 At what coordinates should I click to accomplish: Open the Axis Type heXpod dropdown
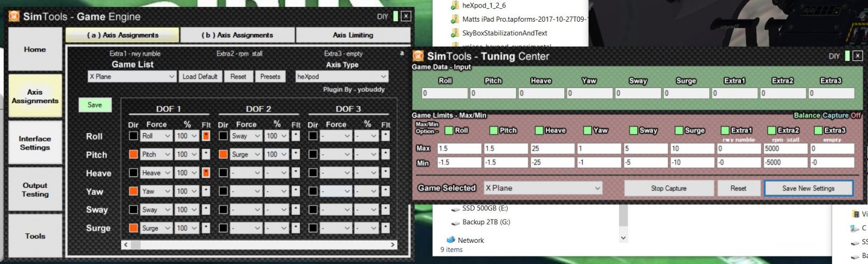point(342,77)
